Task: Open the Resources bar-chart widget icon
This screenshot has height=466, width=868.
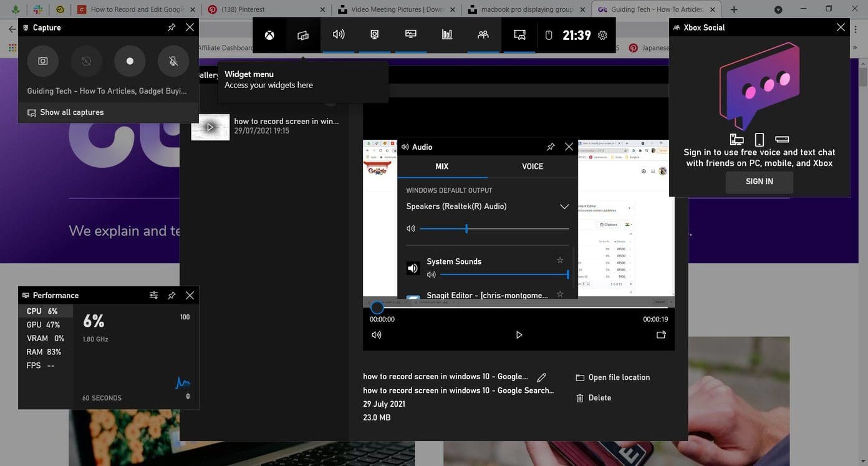Action: pos(447,35)
